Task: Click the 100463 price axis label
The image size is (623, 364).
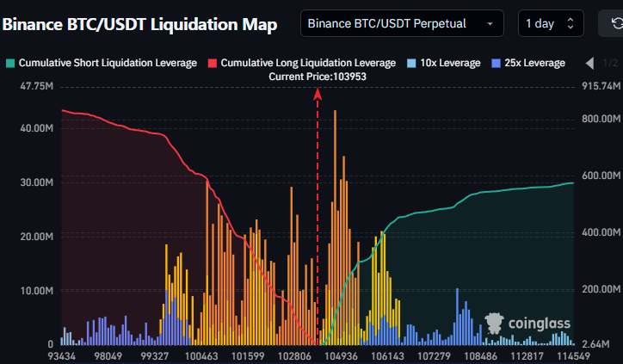Action: [201, 356]
